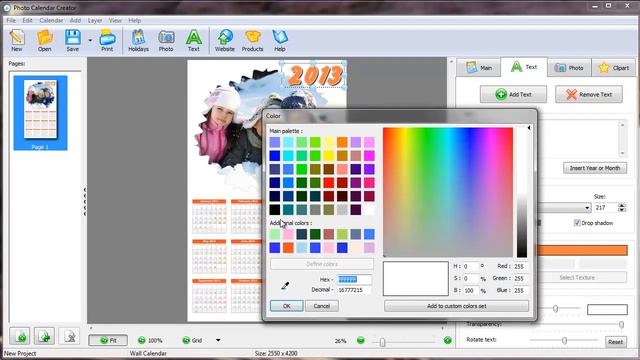Toggle the Drop shadow checkbox
The image size is (640, 360).
point(577,223)
